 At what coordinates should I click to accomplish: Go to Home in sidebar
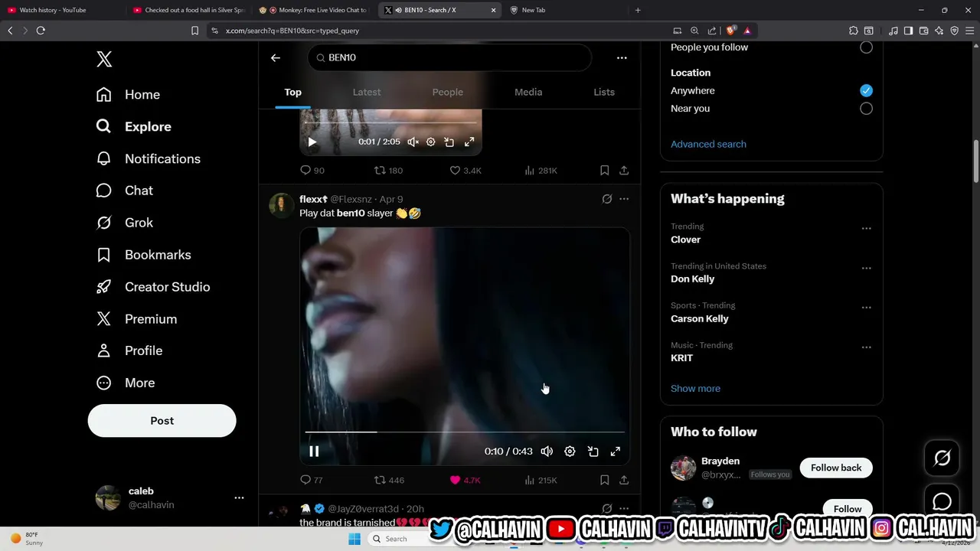(x=128, y=95)
